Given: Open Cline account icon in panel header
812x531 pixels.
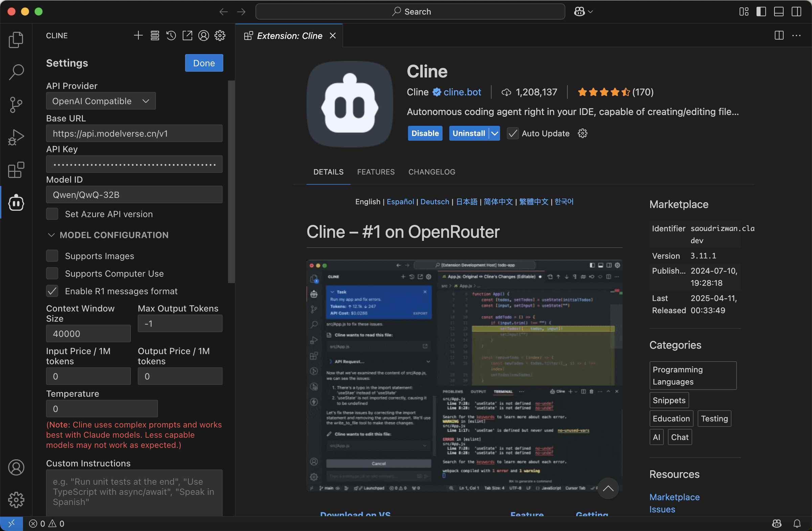Looking at the screenshot, I should (x=204, y=36).
